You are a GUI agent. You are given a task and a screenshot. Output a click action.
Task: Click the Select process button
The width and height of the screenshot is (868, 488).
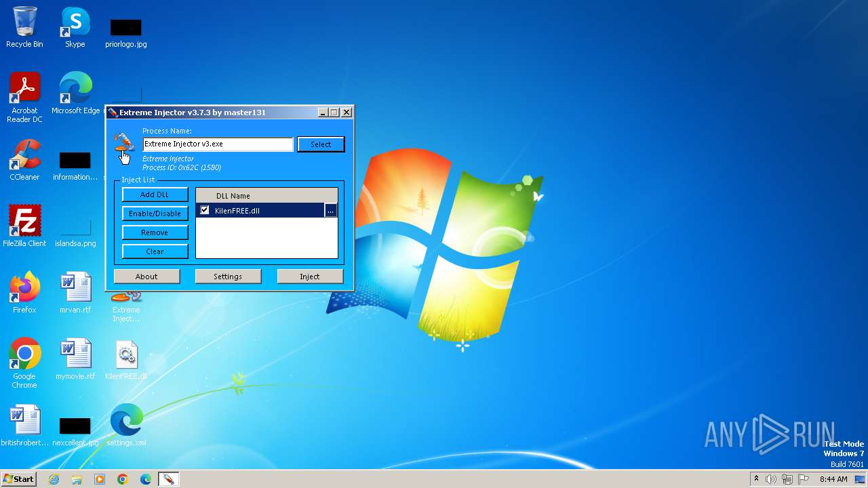coord(321,144)
